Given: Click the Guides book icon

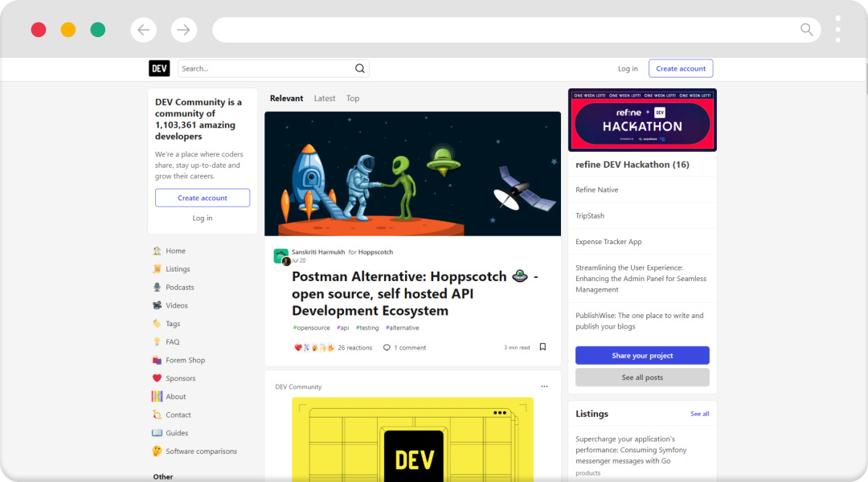Looking at the screenshot, I should 158,433.
